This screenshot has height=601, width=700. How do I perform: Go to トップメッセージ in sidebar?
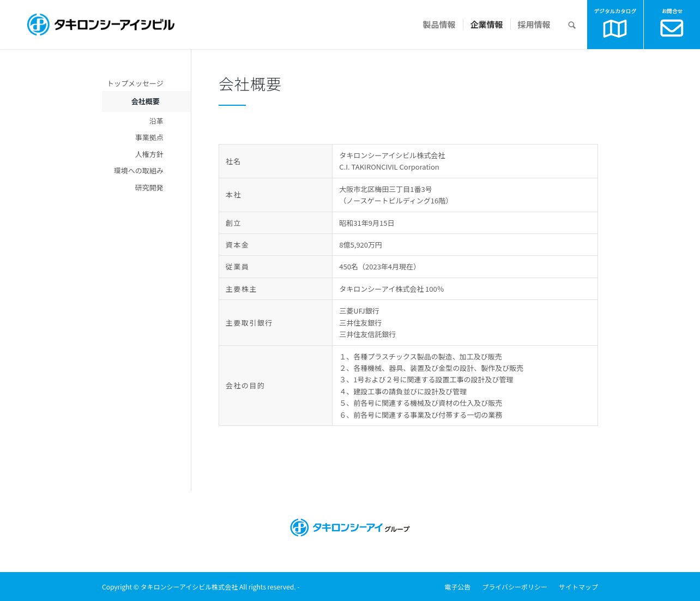pyautogui.click(x=135, y=83)
